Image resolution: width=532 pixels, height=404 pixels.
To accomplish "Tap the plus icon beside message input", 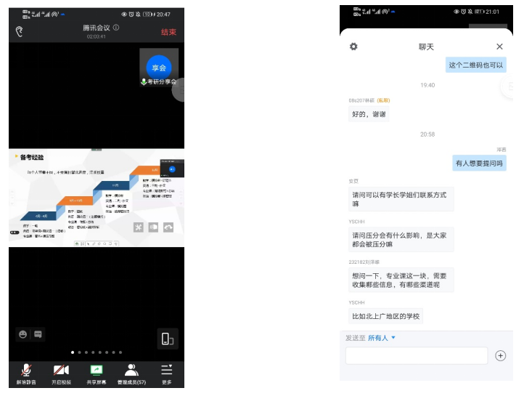I will [x=500, y=355].
